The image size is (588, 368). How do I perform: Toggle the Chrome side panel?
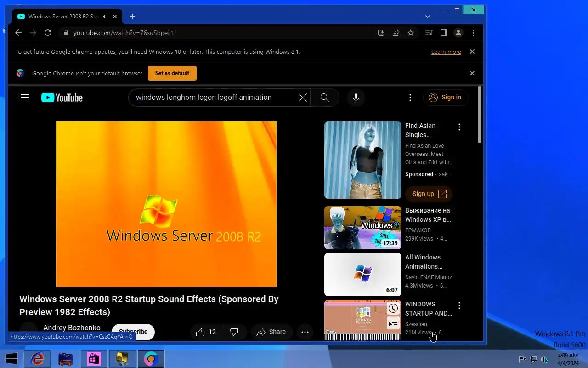443,33
